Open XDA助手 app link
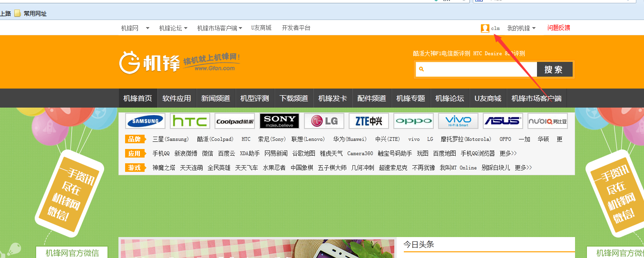Image resolution: width=644 pixels, height=258 pixels. coord(250,153)
